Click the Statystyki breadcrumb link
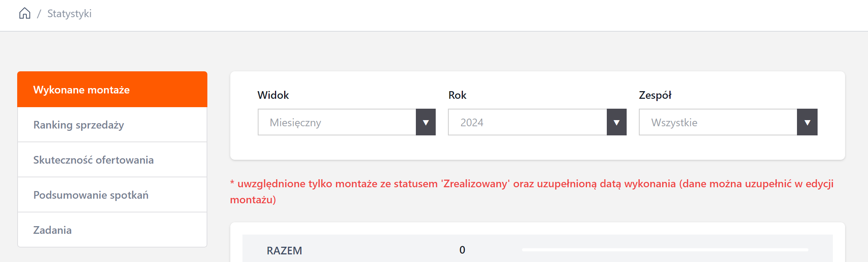868x262 pixels. click(69, 14)
